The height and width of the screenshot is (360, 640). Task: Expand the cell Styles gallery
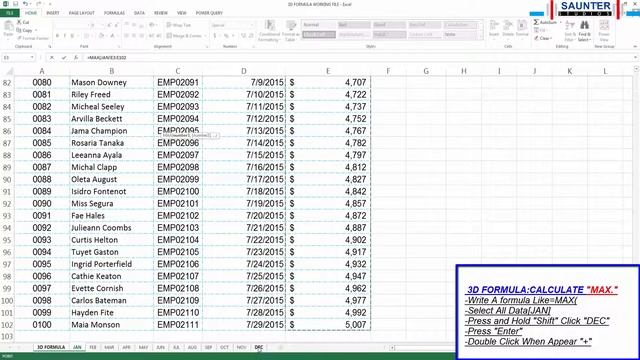[x=480, y=38]
